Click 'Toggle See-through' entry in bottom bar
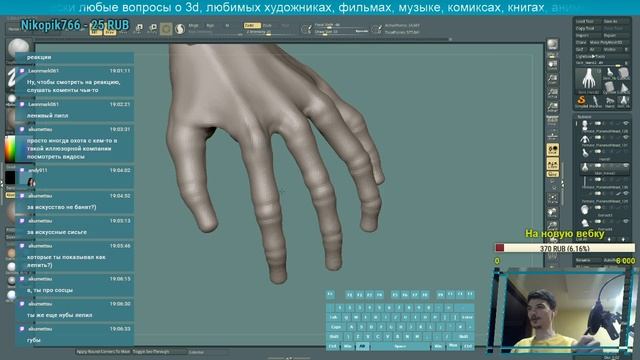The height and width of the screenshot is (360, 640). pyautogui.click(x=159, y=351)
